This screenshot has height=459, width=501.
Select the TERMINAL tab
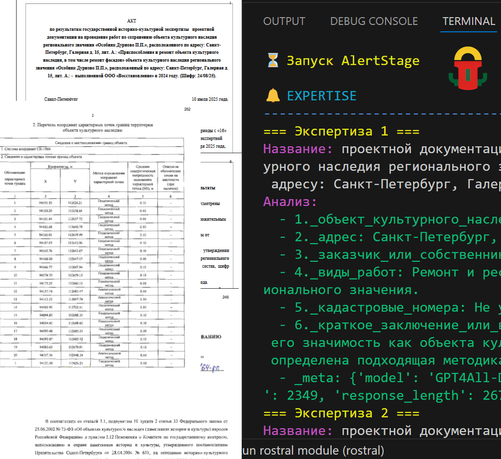pyautogui.click(x=468, y=21)
